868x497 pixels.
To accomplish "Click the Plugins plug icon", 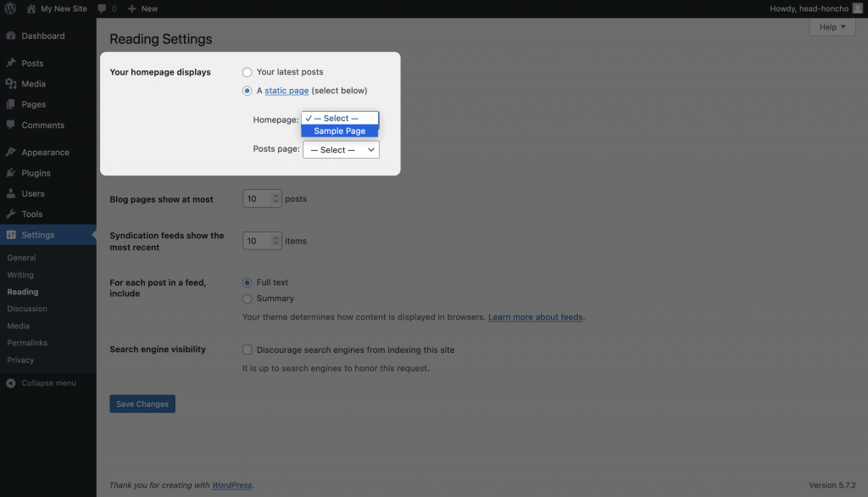I will click(x=11, y=173).
